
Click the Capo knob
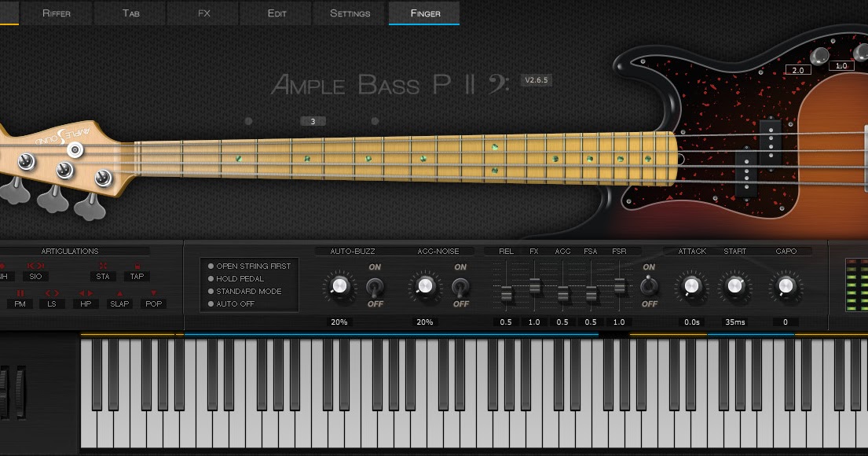tap(786, 286)
